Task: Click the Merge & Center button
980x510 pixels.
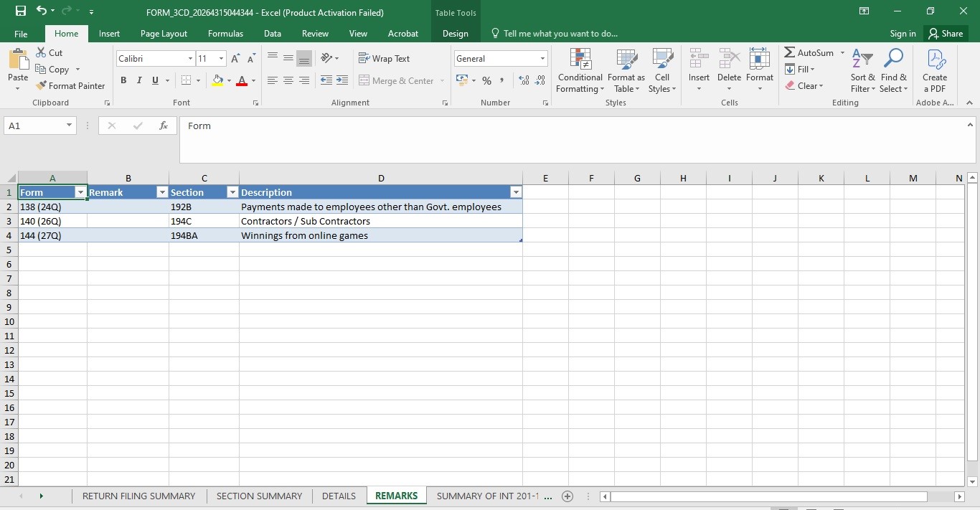Action: click(397, 80)
